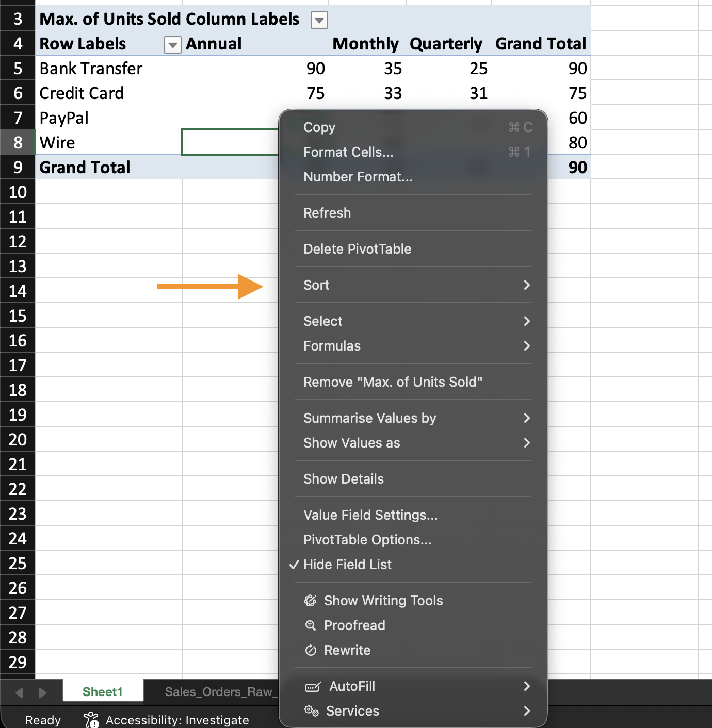The height and width of the screenshot is (728, 712).
Task: Switch to the Sales_Orders_Raw sheet tab
Action: 218,692
